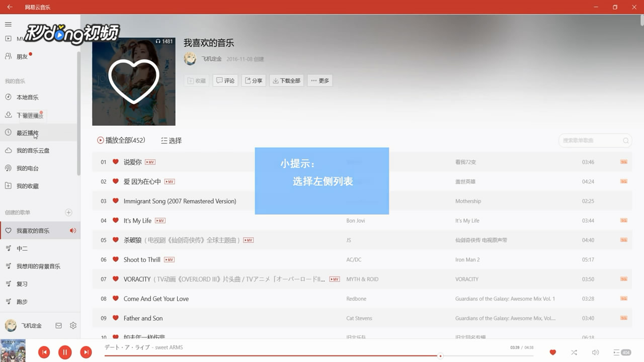
Task: Open MV for 说爱你
Action: 150,162
